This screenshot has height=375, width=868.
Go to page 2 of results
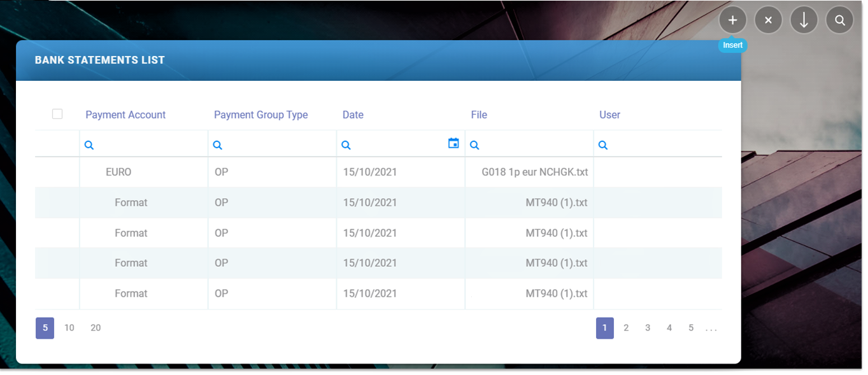coord(626,328)
